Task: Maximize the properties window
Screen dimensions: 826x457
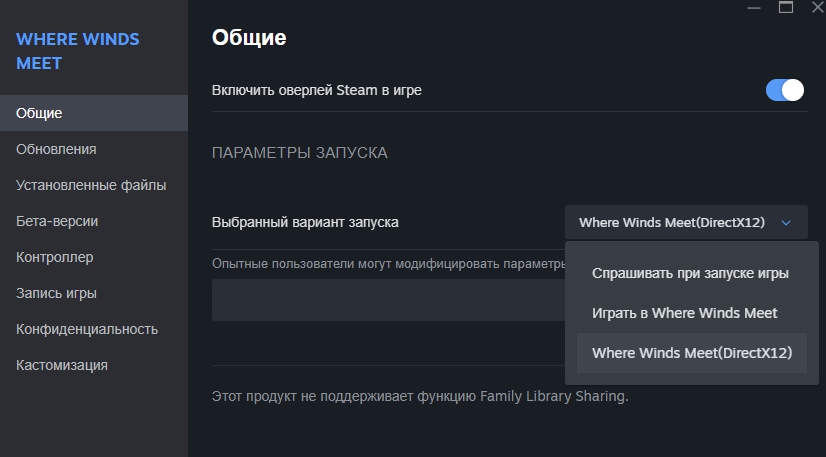Action: pyautogui.click(x=786, y=7)
